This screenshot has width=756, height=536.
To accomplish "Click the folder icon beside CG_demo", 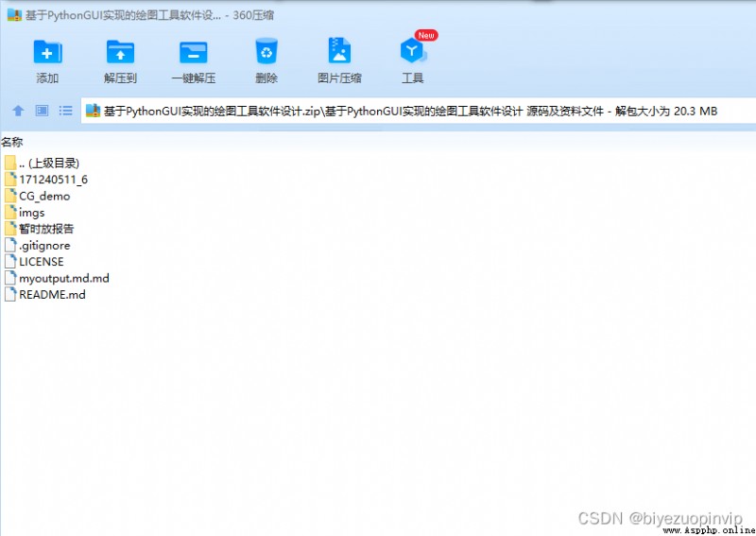I will coord(10,196).
